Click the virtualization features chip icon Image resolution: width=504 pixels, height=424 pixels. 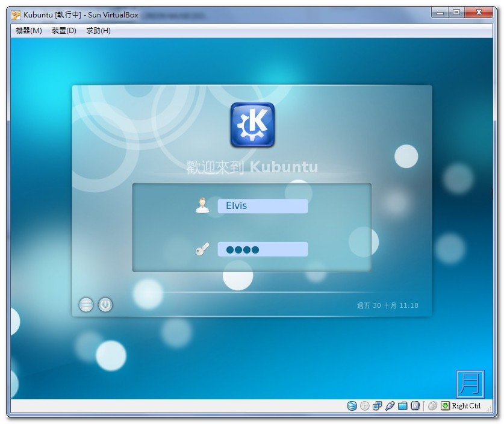coord(415,405)
